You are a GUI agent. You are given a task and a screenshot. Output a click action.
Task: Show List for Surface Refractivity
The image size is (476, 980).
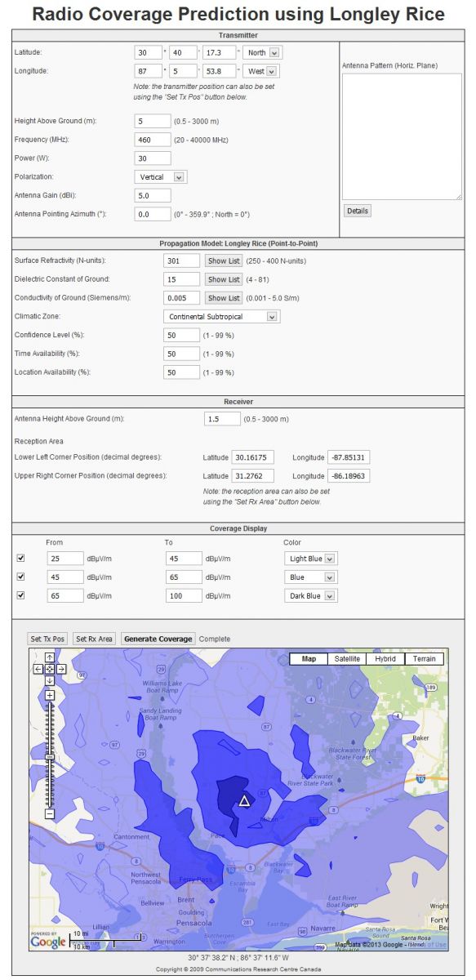[223, 261]
